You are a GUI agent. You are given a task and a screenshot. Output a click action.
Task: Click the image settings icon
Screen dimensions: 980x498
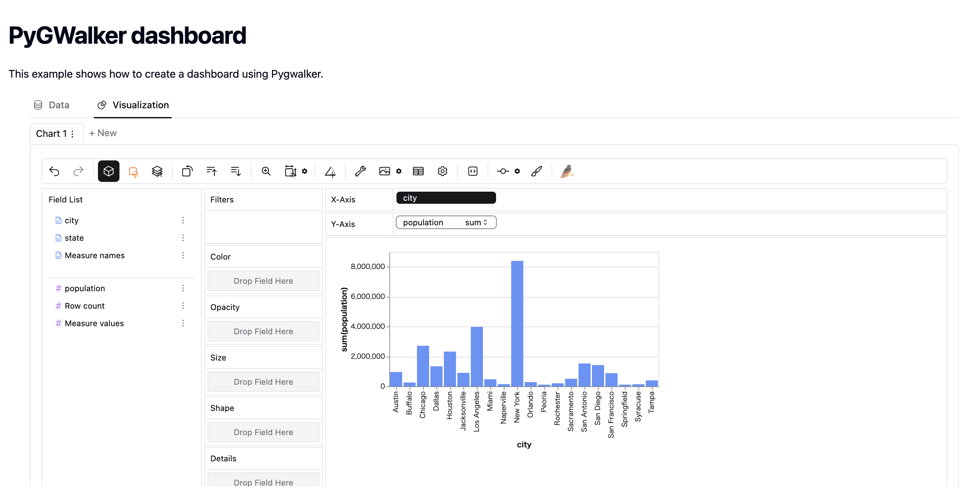tap(398, 171)
